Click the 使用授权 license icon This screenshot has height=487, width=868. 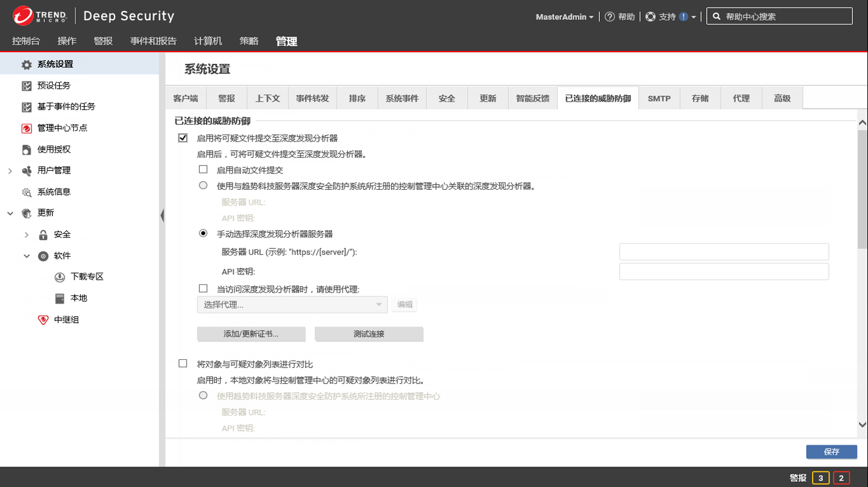click(26, 150)
